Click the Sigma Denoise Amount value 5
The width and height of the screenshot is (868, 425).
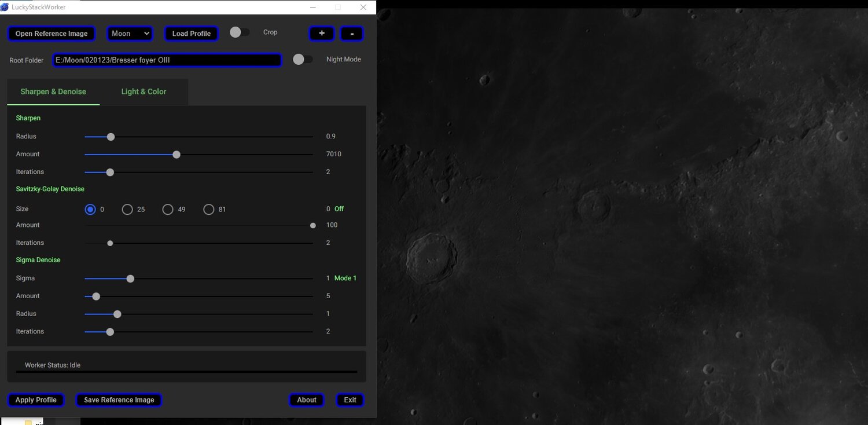pyautogui.click(x=328, y=296)
